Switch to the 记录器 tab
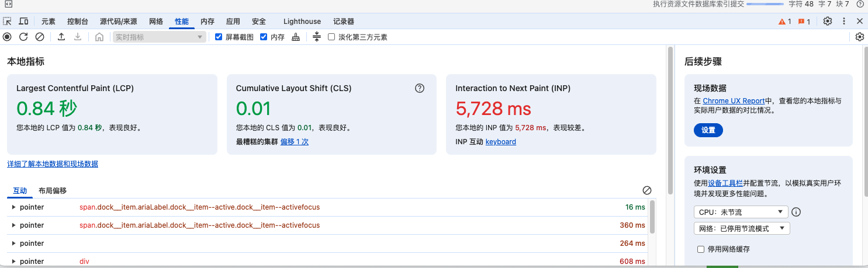The height and width of the screenshot is (268, 868). click(344, 22)
